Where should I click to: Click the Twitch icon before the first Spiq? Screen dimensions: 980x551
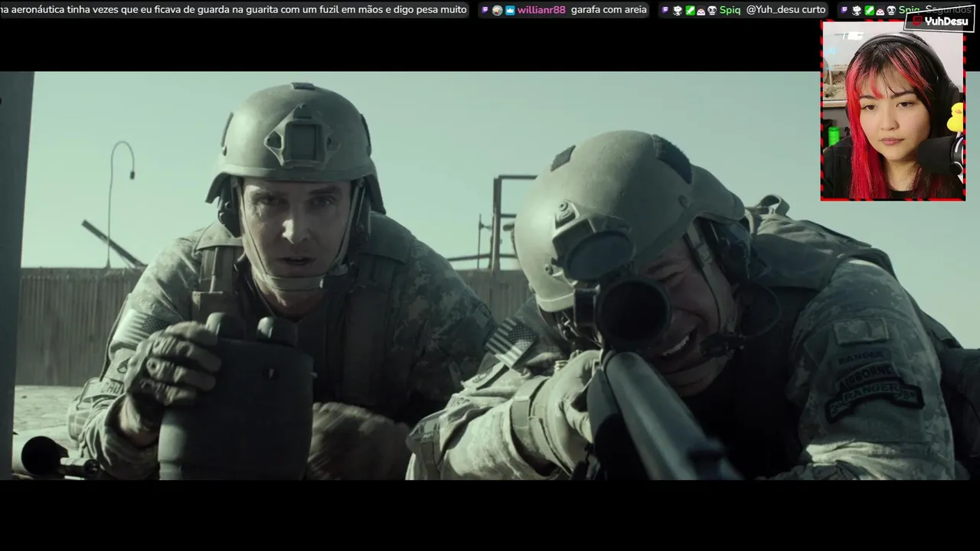tap(665, 10)
